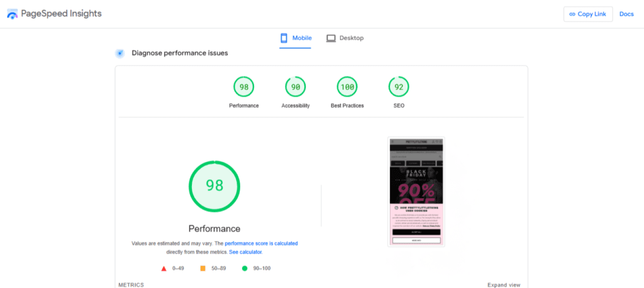
Task: Click the large 98 Performance gauge
Action: 214,186
